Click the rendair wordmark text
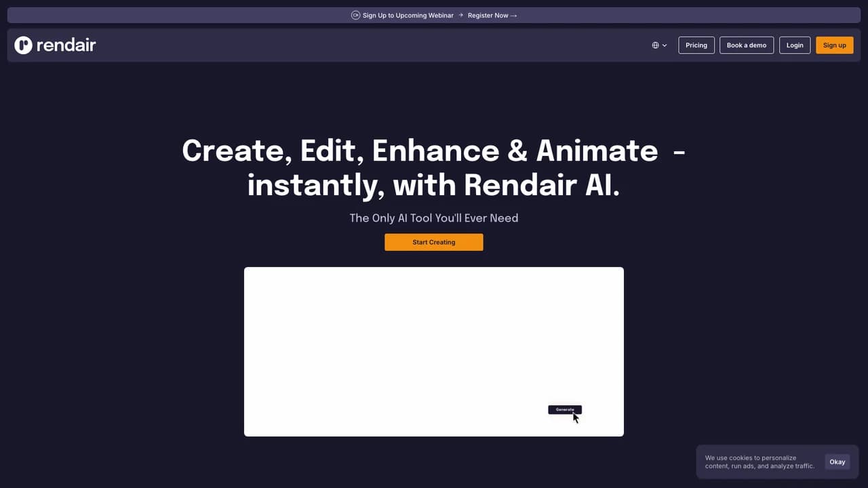 (66, 45)
